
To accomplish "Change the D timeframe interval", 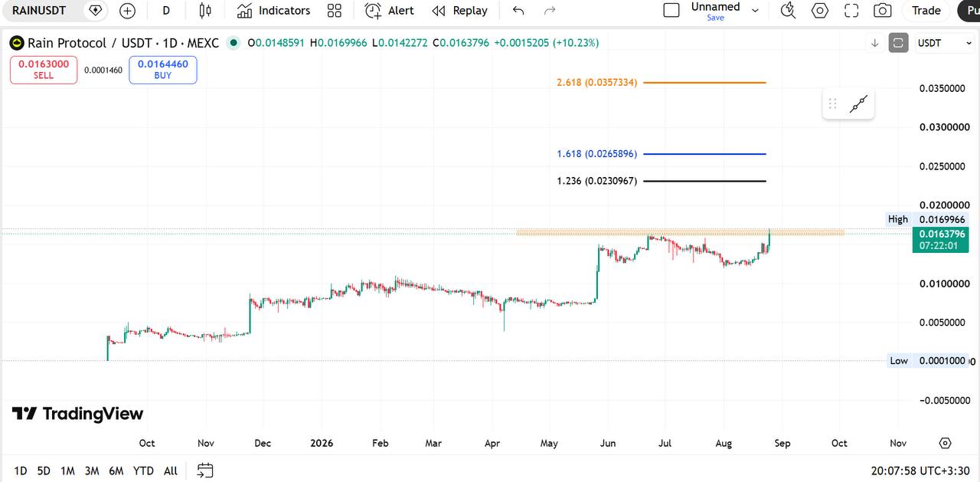I will click(166, 11).
